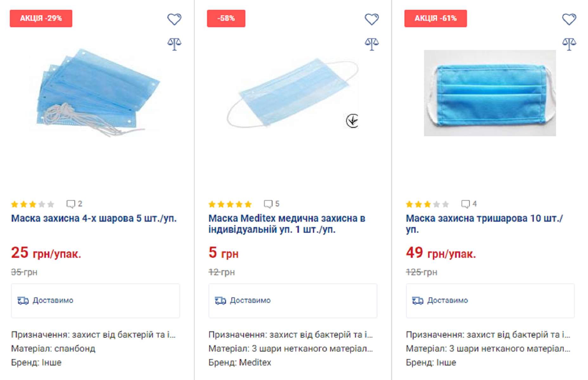Open reviews icon for 4-layer mask
588x380 pixels.
pyautogui.click(x=74, y=204)
